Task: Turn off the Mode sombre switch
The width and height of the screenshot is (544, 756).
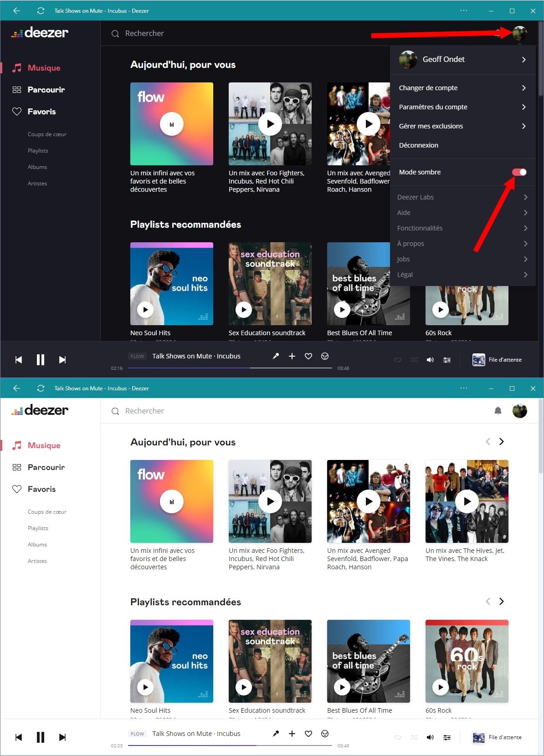Action: click(x=519, y=172)
